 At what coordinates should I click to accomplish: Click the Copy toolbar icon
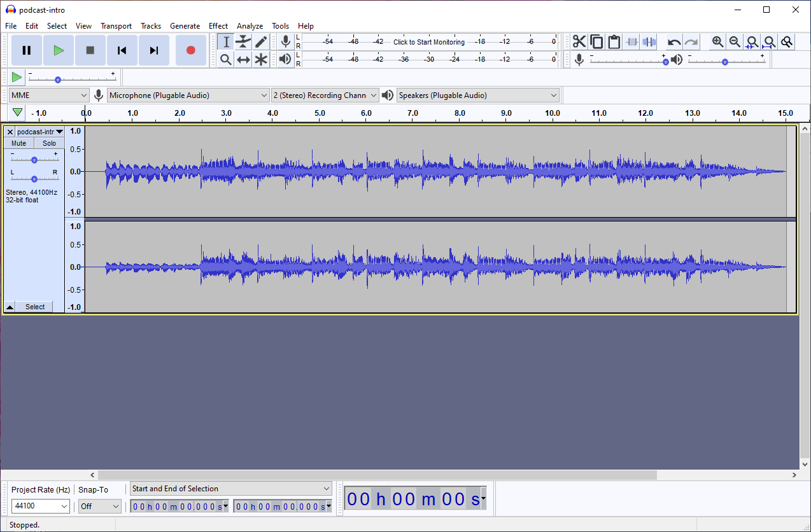pyautogui.click(x=596, y=42)
